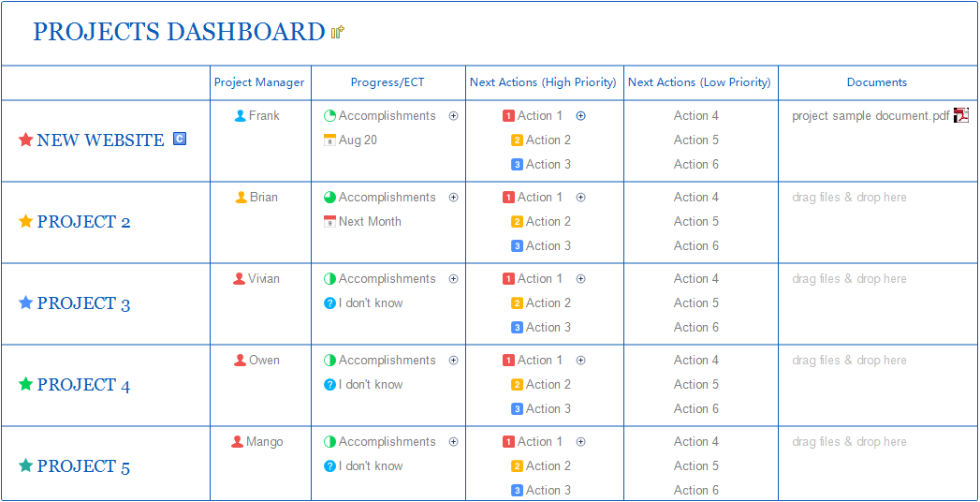Click Frank's blue person icon
This screenshot has width=980, height=502.
point(241,116)
